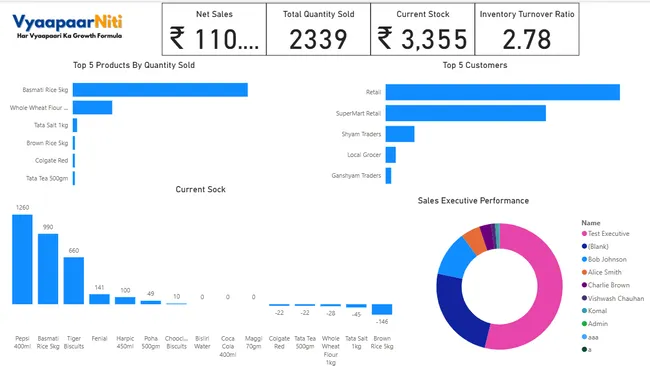Viewport: 650px width, 366px height.
Task: Click the Brown Rice 5kg label in products chart
Action: [x=47, y=143]
